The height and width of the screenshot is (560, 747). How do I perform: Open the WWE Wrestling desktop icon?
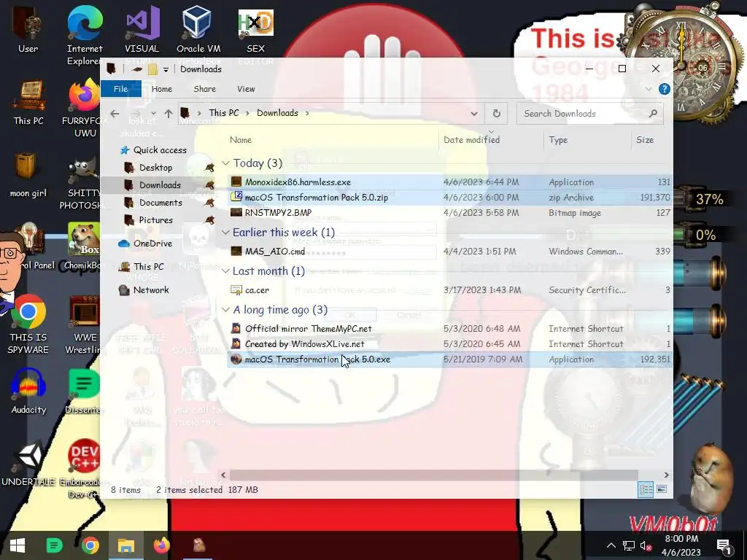(85, 324)
